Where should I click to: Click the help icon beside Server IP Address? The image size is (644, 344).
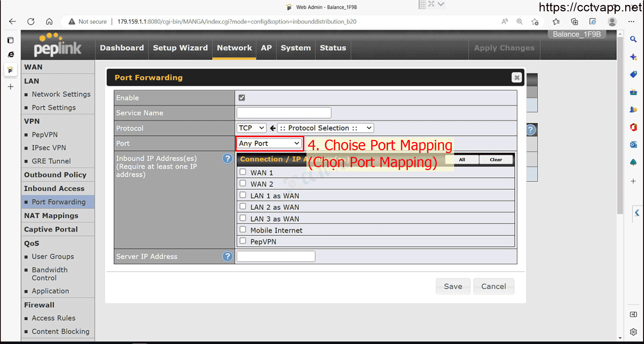[x=227, y=256]
